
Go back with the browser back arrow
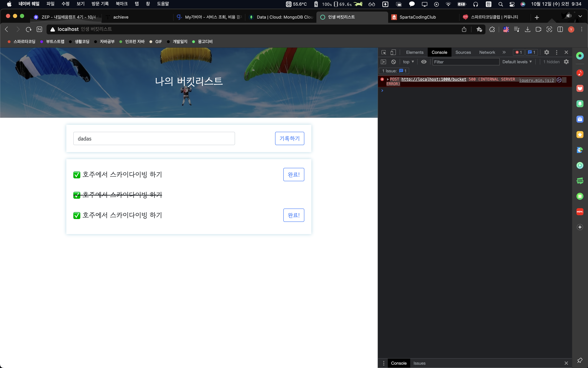pos(6,29)
